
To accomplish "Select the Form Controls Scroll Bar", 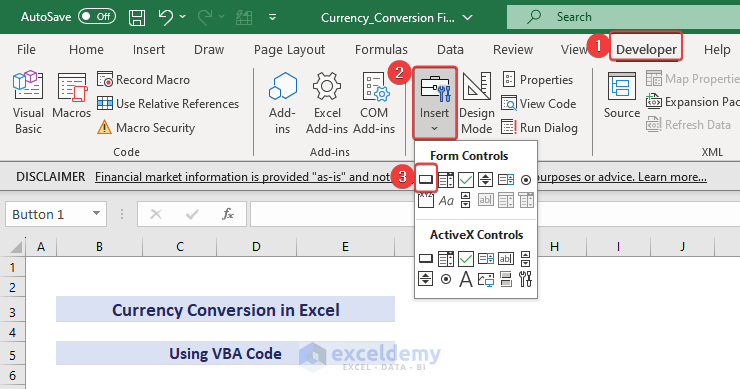I will pyautogui.click(x=466, y=200).
